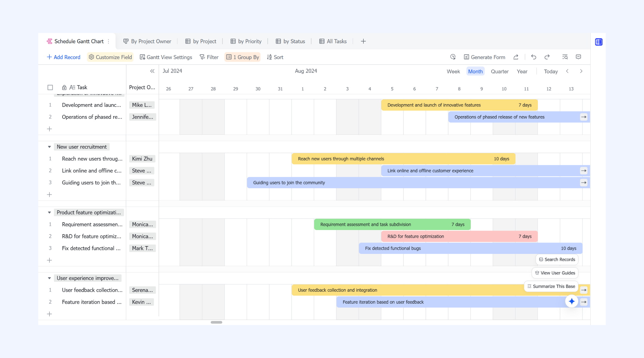Add a record under User experience improvement group
Screen dimensions: 644x358
point(49,314)
